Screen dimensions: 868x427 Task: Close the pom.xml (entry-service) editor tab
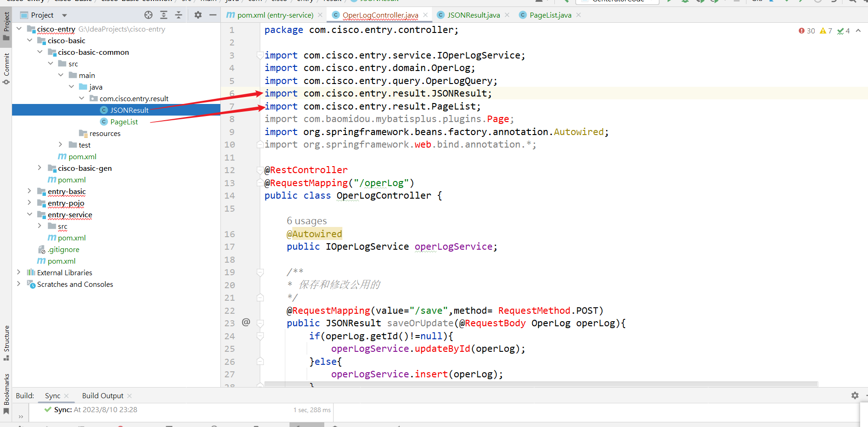coord(320,15)
